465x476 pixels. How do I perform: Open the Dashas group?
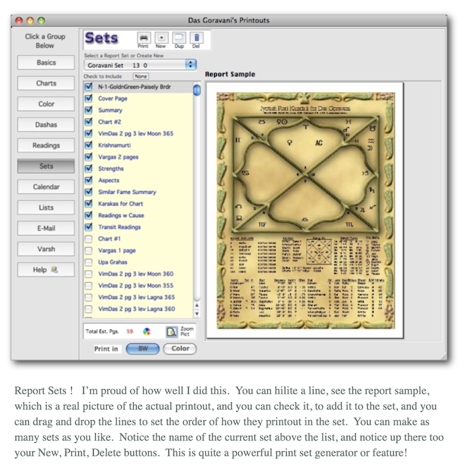pos(46,125)
